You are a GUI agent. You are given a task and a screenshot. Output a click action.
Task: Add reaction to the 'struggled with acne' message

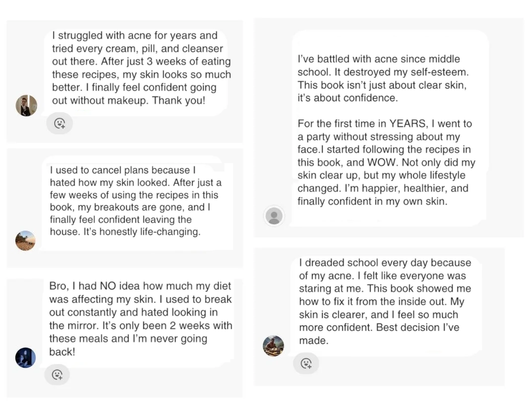[x=60, y=123]
